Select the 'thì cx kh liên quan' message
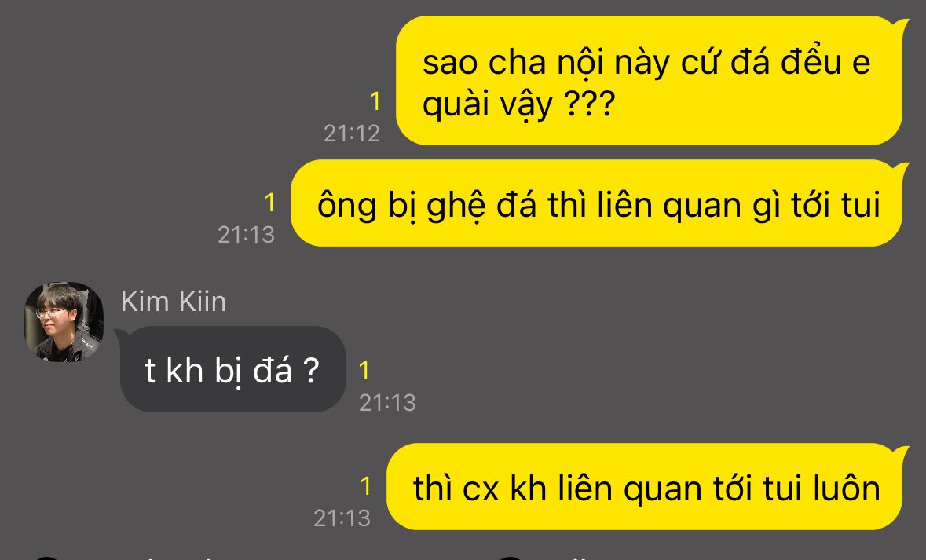The image size is (926, 560). 645,487
